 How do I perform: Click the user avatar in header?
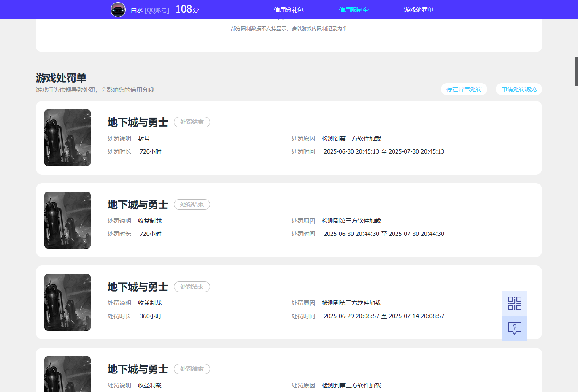[118, 10]
